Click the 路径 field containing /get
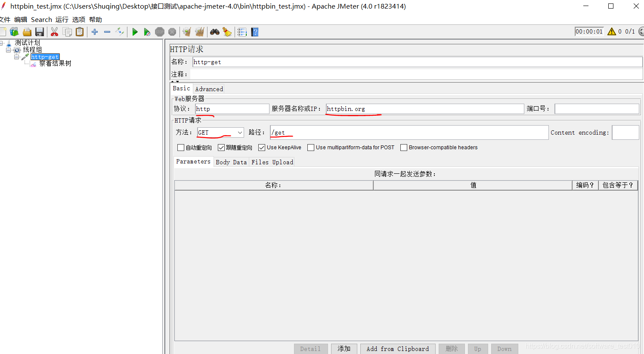This screenshot has height=354, width=644. click(x=409, y=132)
